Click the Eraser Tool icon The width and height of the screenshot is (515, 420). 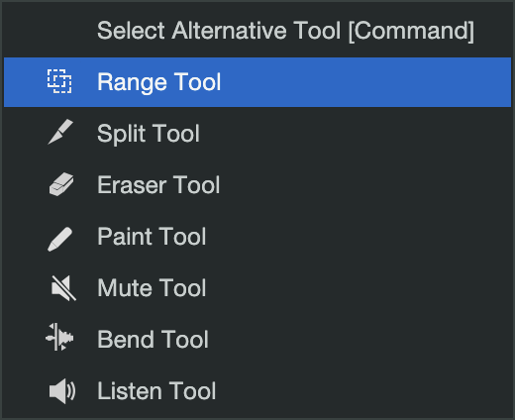[x=61, y=184]
